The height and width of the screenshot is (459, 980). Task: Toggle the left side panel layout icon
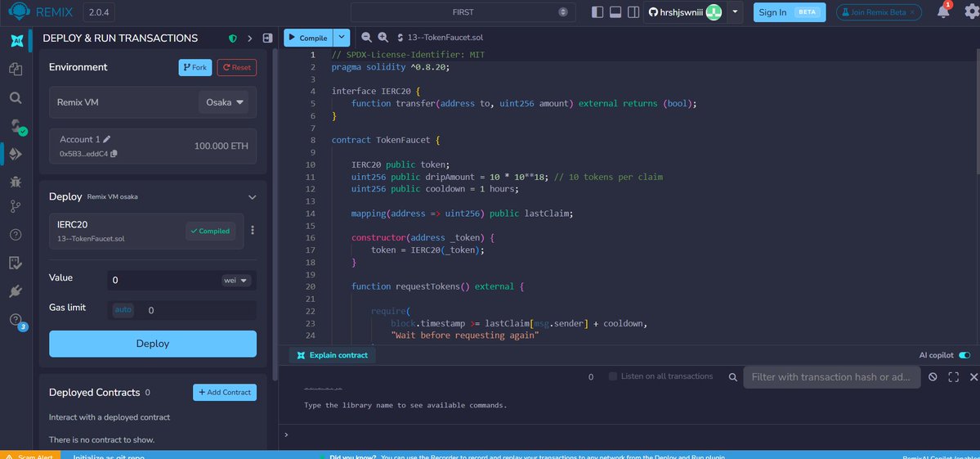pos(597,12)
